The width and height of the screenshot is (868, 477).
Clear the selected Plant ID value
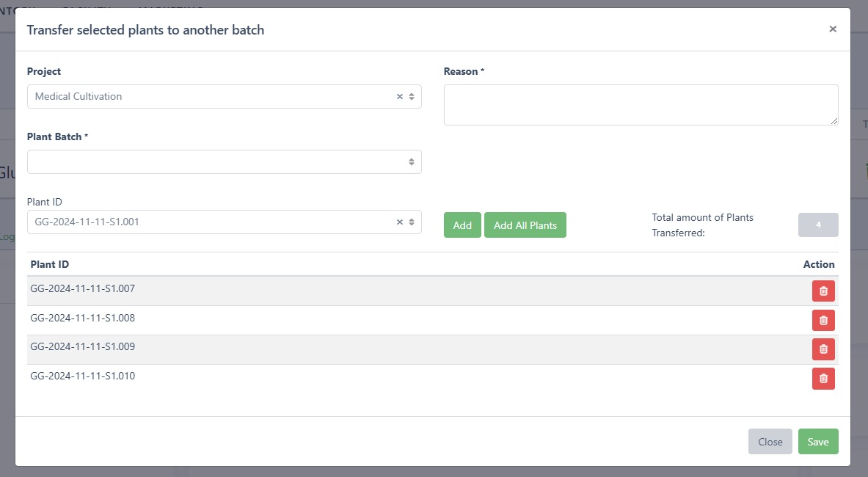coord(400,222)
